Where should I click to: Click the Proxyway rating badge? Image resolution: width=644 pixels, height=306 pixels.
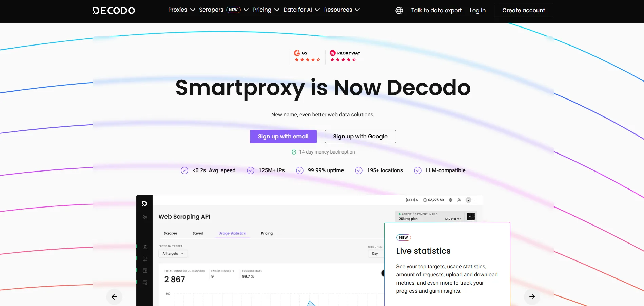345,56
